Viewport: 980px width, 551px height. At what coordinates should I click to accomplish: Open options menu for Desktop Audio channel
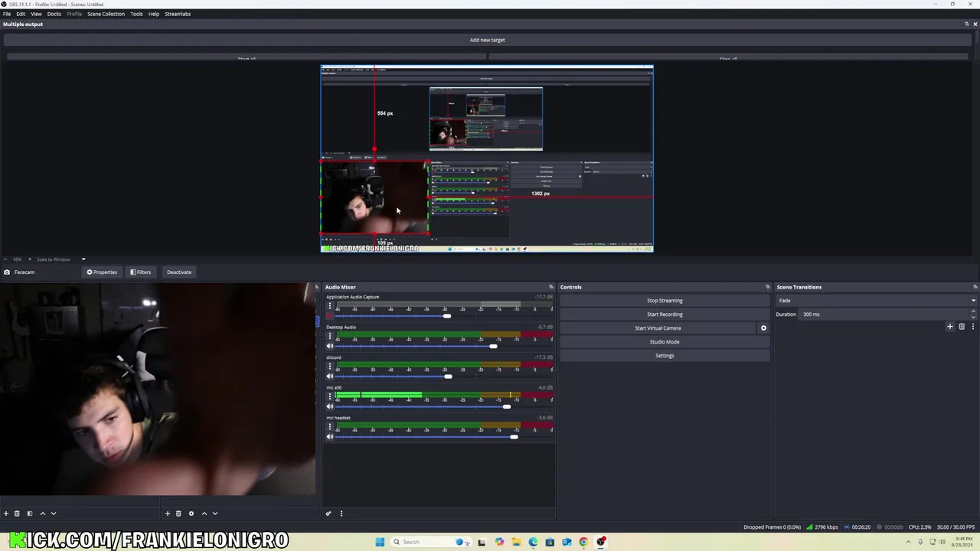(x=330, y=336)
